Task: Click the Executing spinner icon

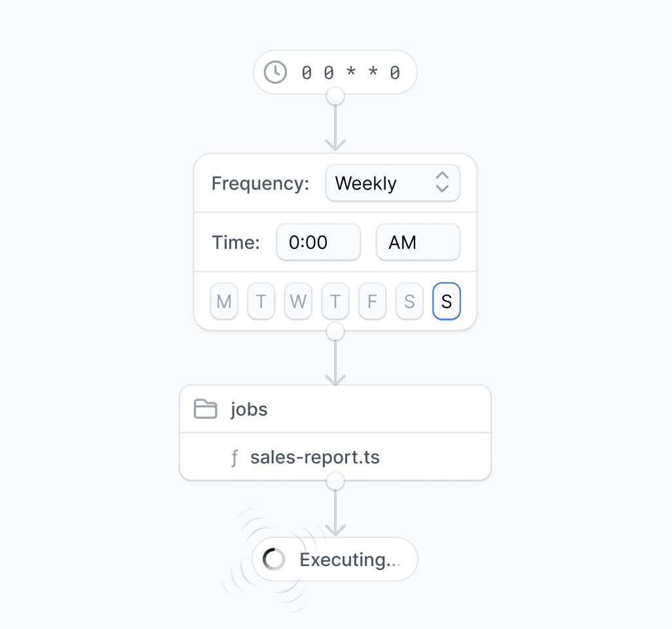Action: 274,559
